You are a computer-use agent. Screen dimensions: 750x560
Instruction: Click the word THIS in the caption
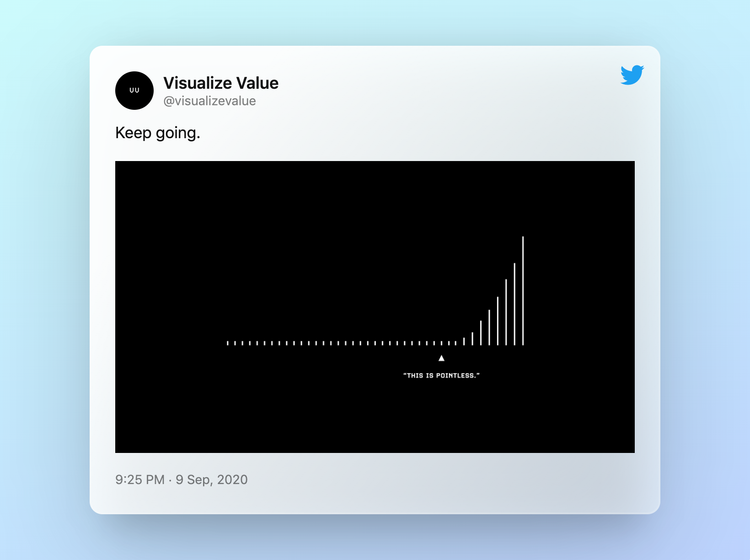(x=415, y=376)
